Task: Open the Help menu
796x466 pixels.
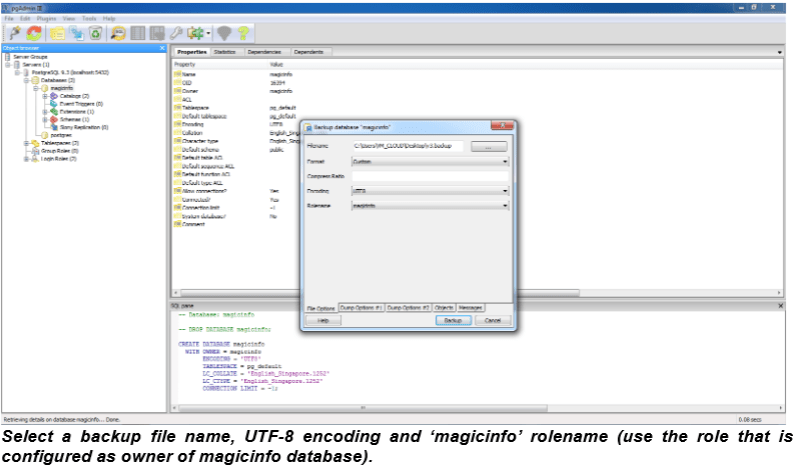Action: [x=109, y=18]
